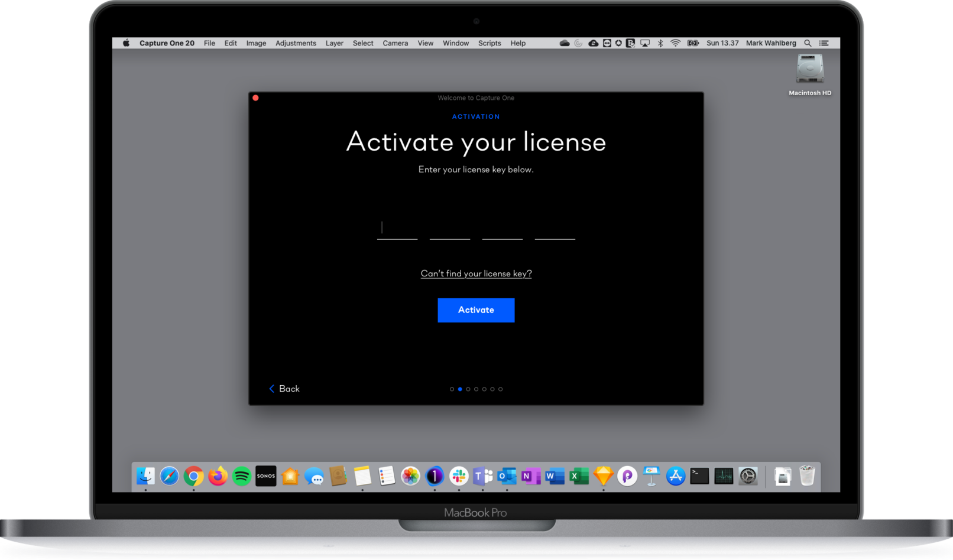The image size is (953, 560).
Task: Select the third page indicator dot
Action: coord(468,389)
